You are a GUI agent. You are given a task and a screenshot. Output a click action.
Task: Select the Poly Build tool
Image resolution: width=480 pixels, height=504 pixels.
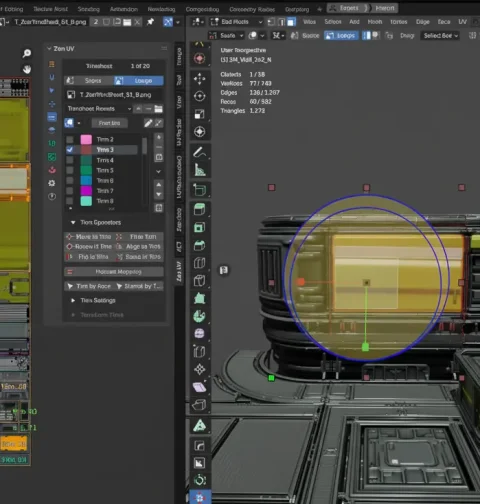199,298
